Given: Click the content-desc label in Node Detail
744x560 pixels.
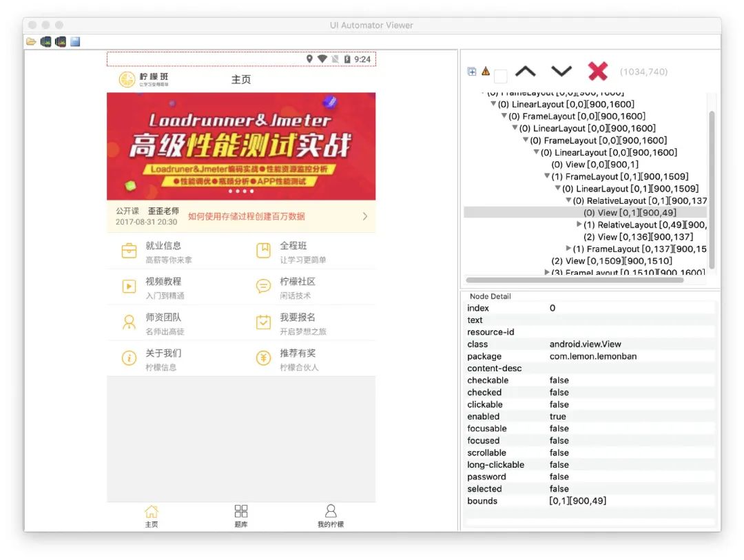Looking at the screenshot, I should tap(495, 369).
